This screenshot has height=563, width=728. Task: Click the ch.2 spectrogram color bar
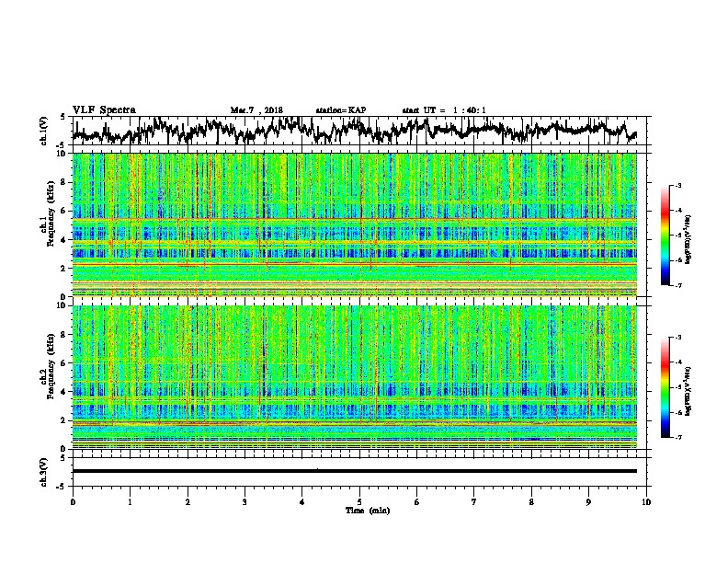click(x=665, y=387)
